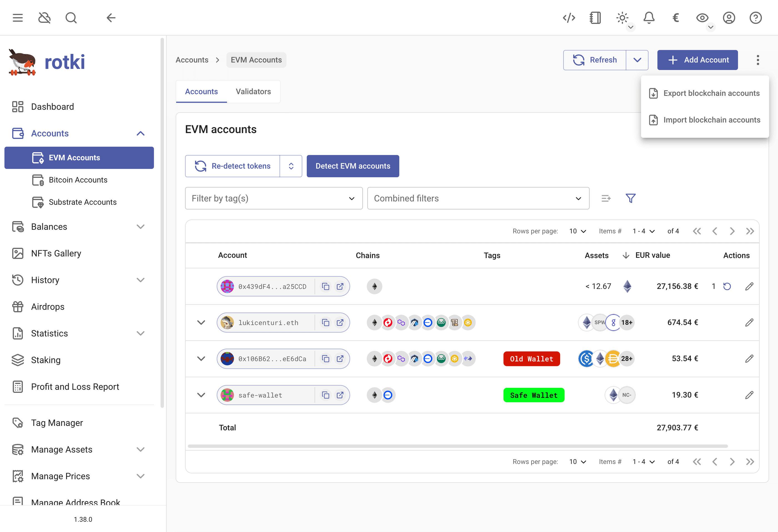The height and width of the screenshot is (532, 778).
Task: Click the table filter funnel icon
Action: tap(630, 198)
